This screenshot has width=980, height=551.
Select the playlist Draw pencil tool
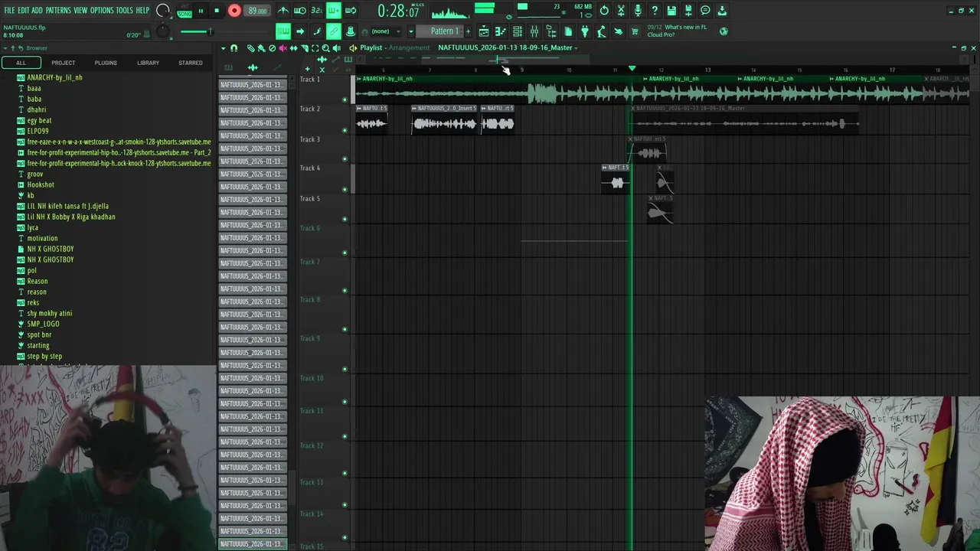[x=250, y=48]
